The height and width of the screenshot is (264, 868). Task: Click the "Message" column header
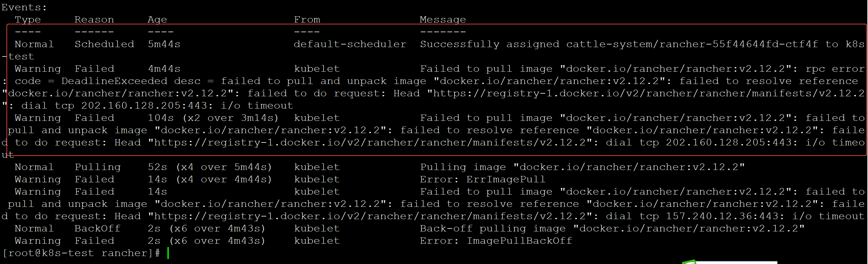click(x=443, y=20)
